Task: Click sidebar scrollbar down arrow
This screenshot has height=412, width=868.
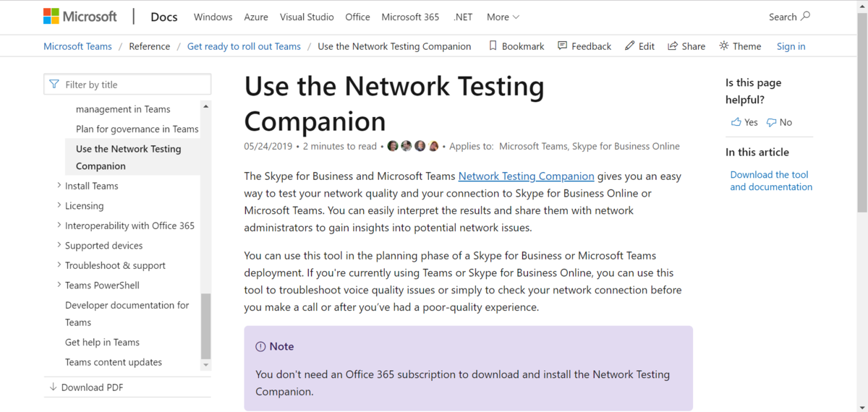Action: click(205, 365)
